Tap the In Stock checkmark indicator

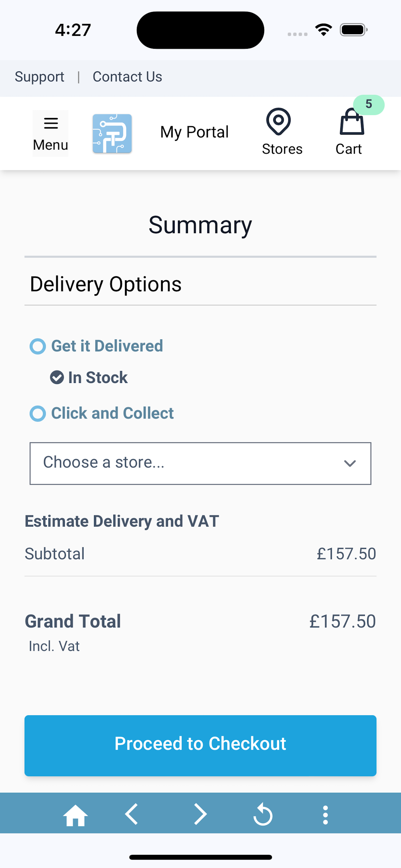57,377
